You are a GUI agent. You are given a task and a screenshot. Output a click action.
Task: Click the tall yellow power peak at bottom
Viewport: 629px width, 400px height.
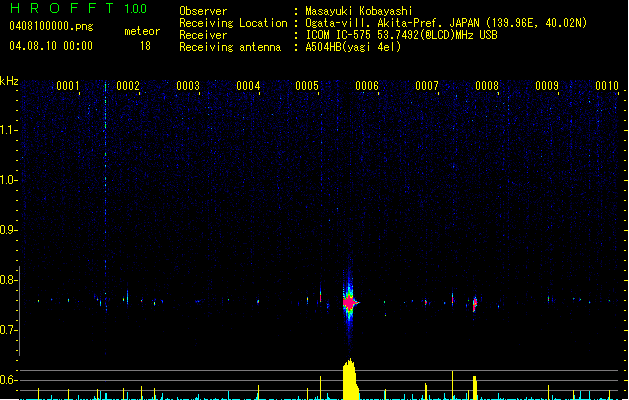click(349, 379)
